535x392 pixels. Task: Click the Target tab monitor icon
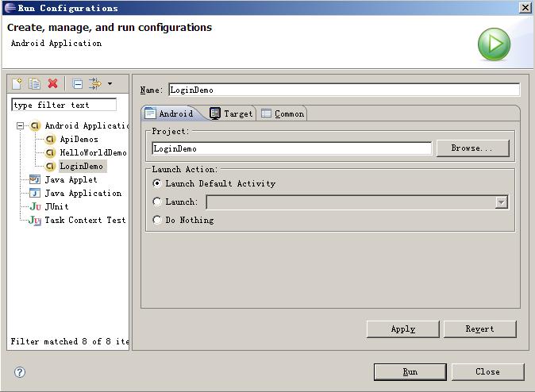[x=215, y=113]
